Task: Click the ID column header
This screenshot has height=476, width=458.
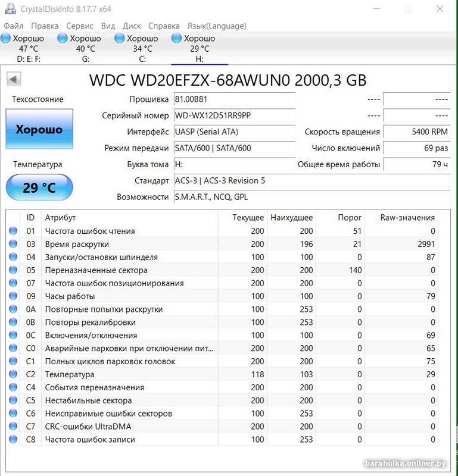Action: (x=30, y=217)
